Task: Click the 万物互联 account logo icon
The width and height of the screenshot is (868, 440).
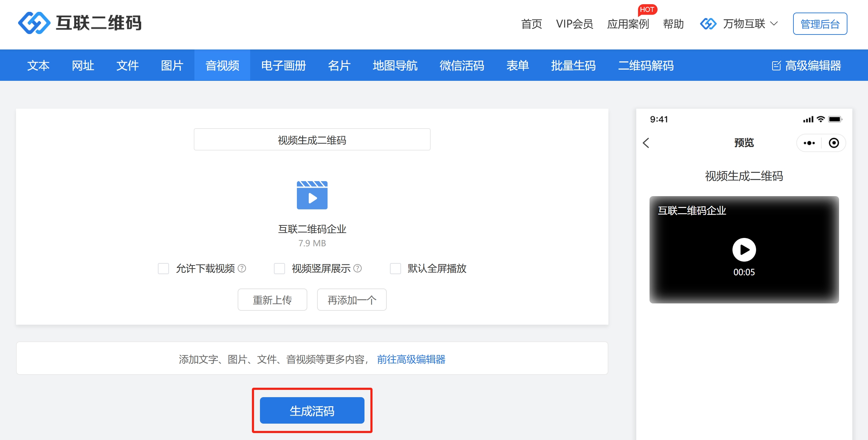Action: [708, 24]
